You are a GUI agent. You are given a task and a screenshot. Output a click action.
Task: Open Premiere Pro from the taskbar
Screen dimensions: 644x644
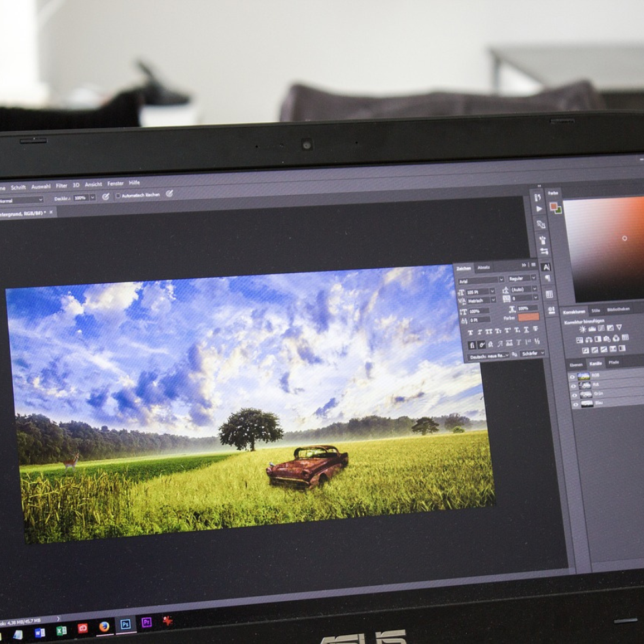(146, 622)
